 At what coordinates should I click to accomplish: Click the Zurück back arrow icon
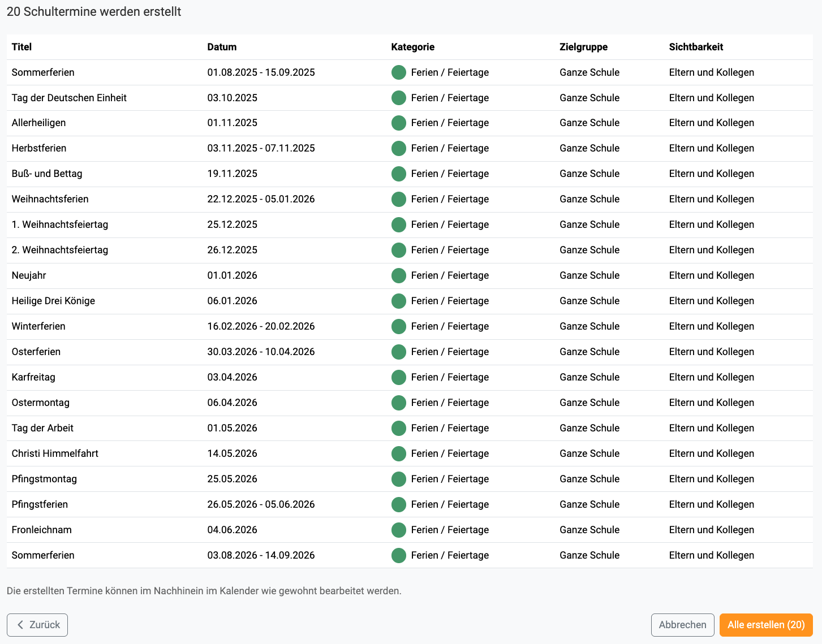(20, 625)
